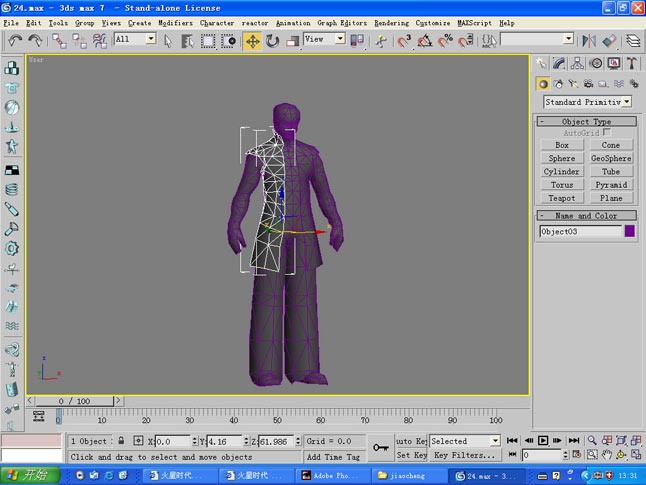The width and height of the screenshot is (646, 485).
Task: Open Select by Name list icon
Action: point(187,41)
